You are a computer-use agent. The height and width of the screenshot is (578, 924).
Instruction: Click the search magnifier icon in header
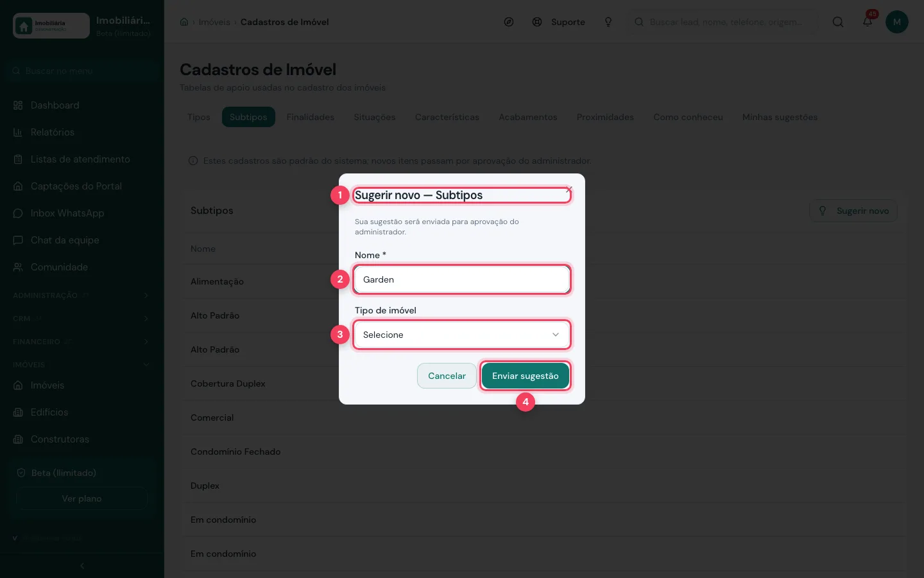click(838, 22)
